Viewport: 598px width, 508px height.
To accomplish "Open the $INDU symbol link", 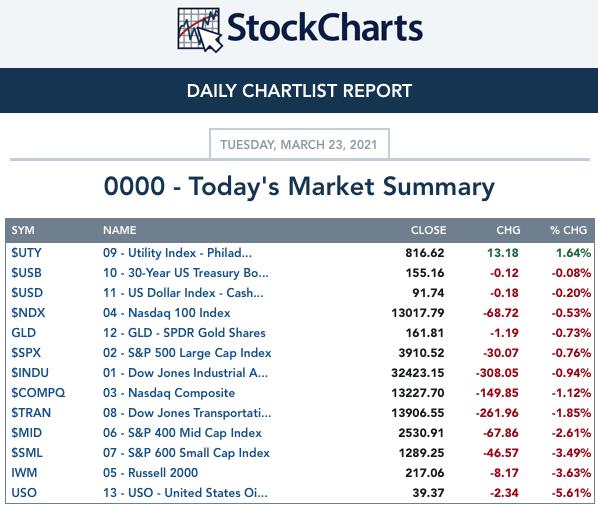I will (x=30, y=373).
